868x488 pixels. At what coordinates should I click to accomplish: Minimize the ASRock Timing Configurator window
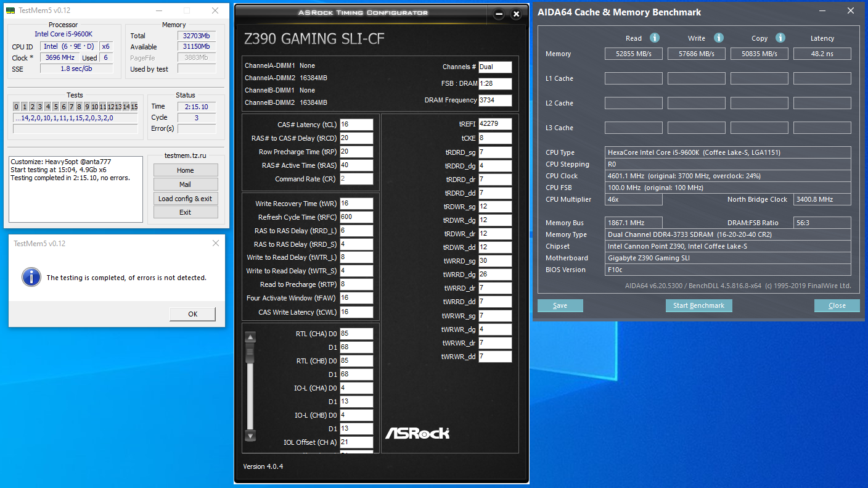[499, 14]
